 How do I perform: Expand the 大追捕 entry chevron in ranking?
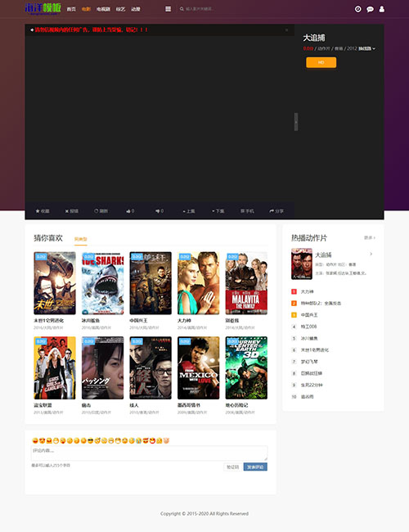click(371, 254)
